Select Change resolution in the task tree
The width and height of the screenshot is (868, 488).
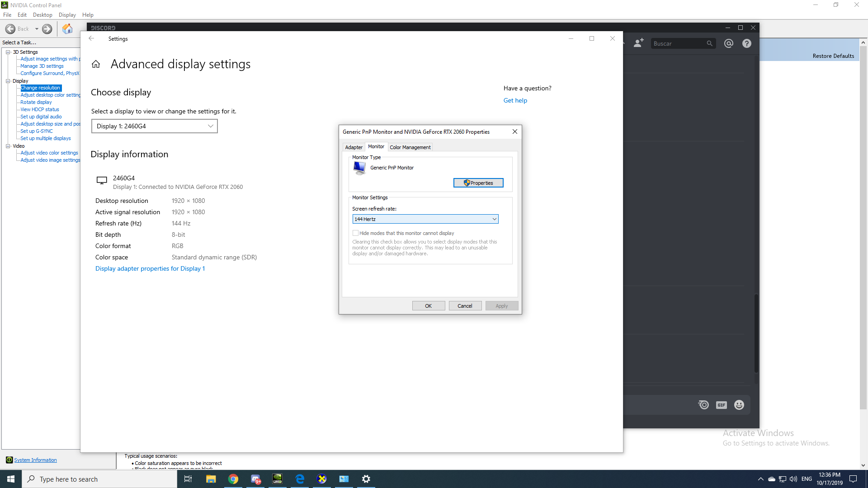pyautogui.click(x=40, y=88)
